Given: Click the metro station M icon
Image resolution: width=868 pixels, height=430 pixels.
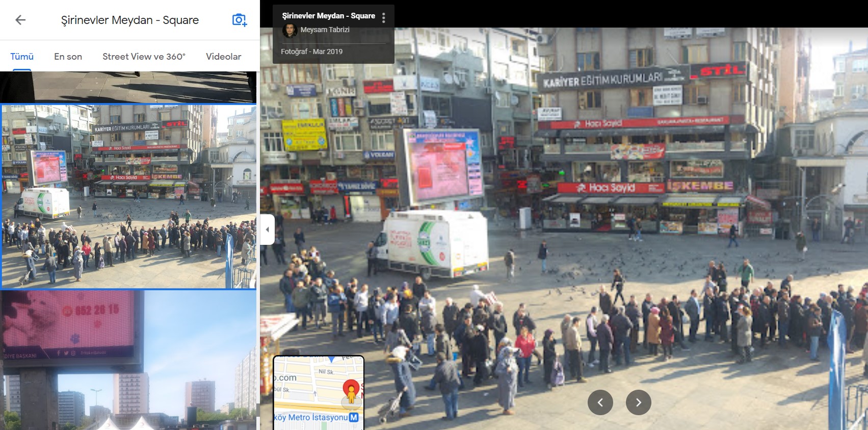Looking at the screenshot, I should [x=354, y=417].
